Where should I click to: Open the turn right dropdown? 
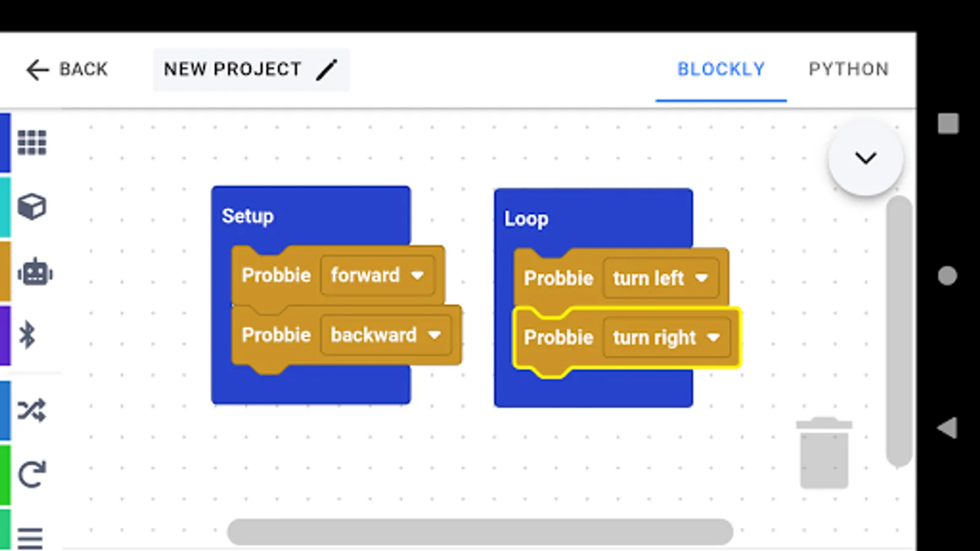point(667,337)
